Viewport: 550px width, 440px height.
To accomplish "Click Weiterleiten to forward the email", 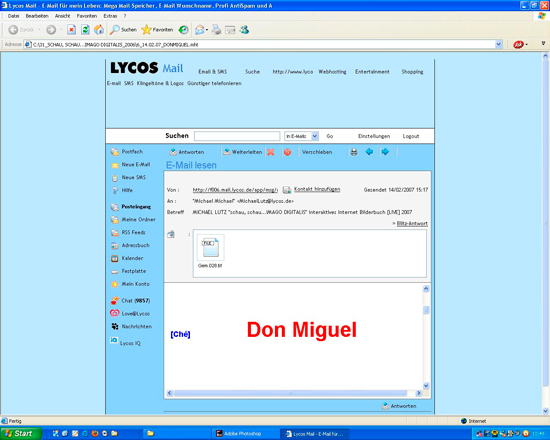I will coord(243,152).
